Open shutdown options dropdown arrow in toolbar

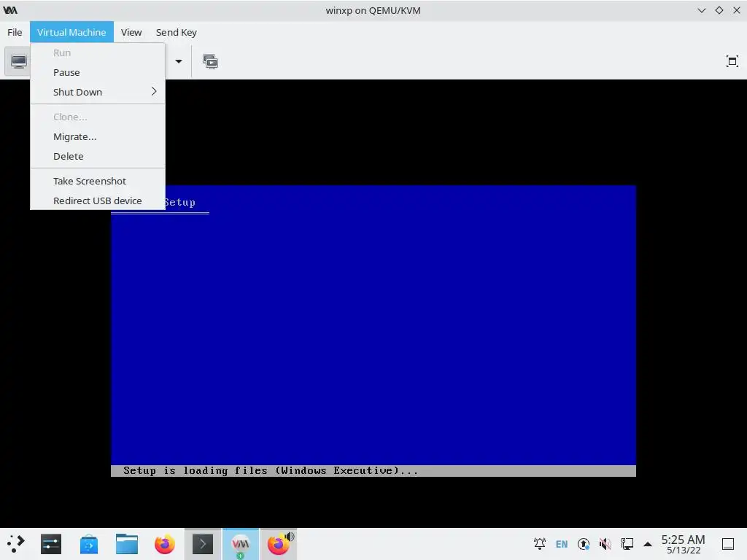tap(179, 61)
